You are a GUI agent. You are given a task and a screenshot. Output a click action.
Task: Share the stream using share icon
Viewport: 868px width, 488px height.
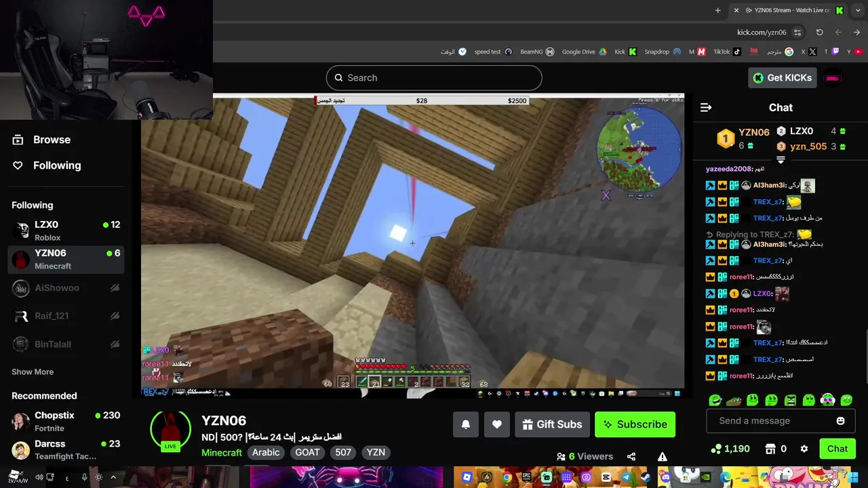(x=631, y=457)
